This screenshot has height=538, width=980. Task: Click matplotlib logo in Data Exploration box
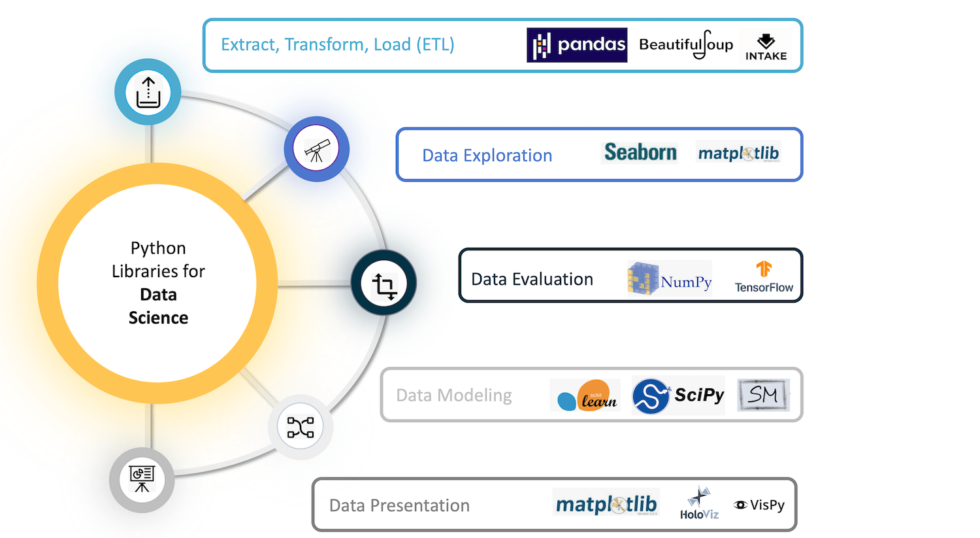click(x=738, y=153)
